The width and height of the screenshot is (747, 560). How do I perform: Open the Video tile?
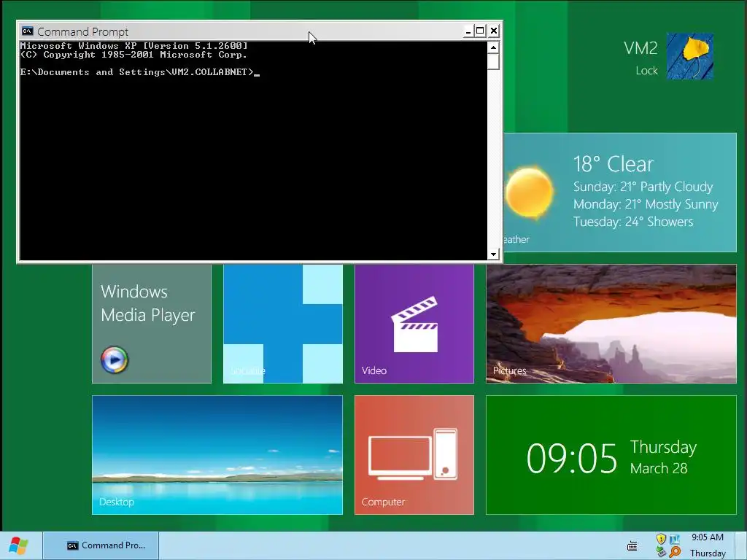[414, 324]
